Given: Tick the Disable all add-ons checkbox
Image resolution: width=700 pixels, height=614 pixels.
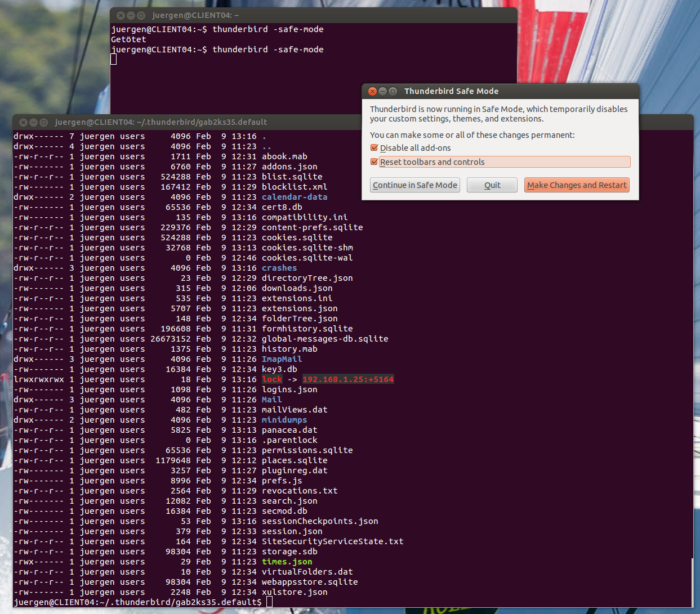Looking at the screenshot, I should (x=374, y=148).
